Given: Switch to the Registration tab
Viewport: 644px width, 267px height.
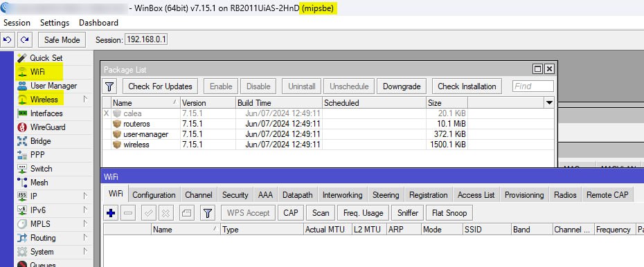Looking at the screenshot, I should (429, 195).
